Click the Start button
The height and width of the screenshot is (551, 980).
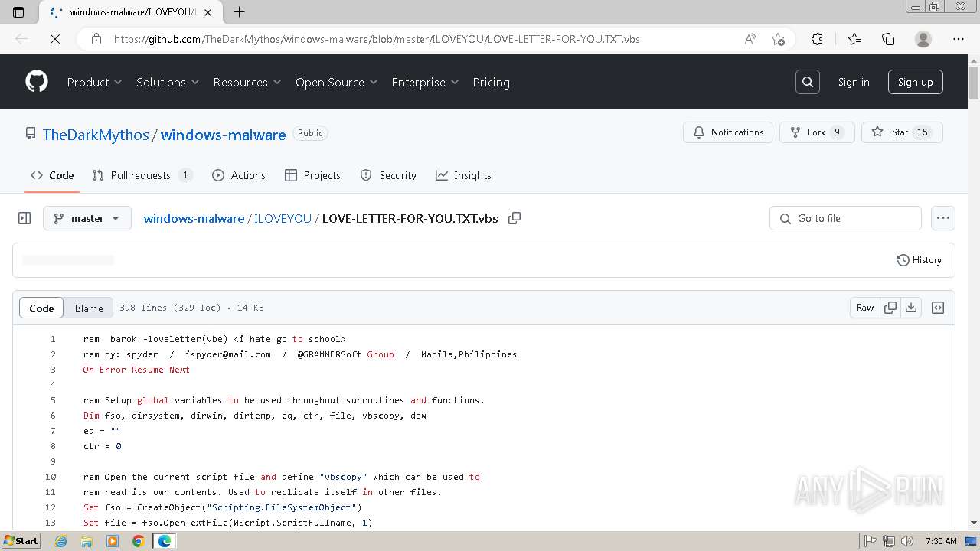[x=21, y=541]
